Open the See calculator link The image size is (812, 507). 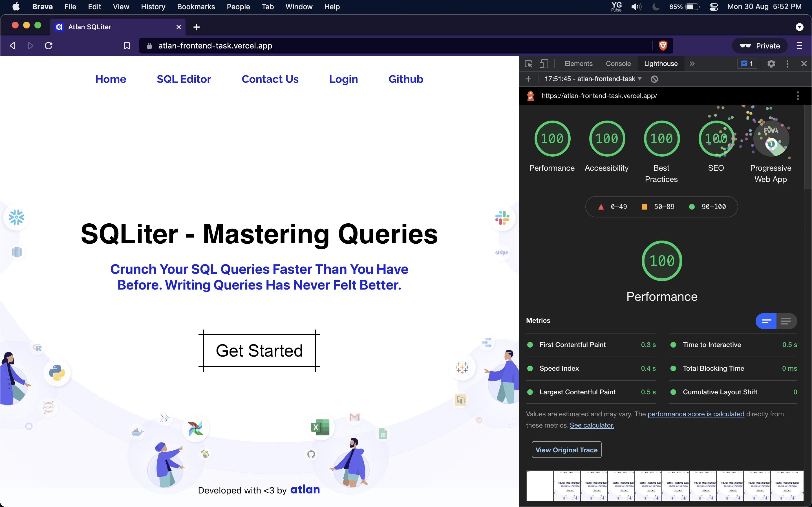click(592, 425)
